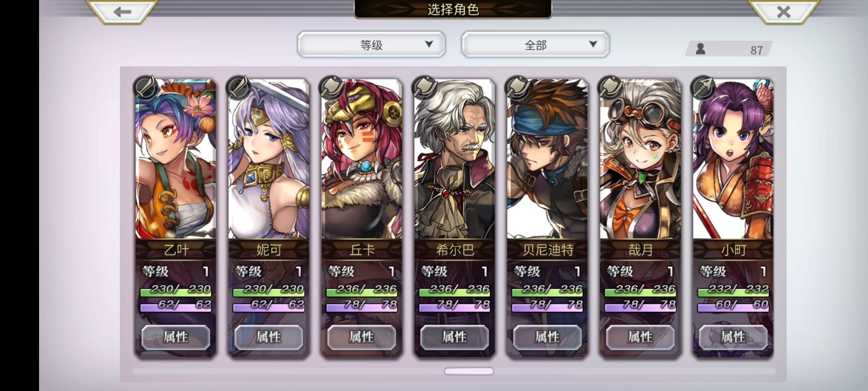Image resolution: width=868 pixels, height=391 pixels.
Task: Close the character selection screen
Action: tap(783, 12)
